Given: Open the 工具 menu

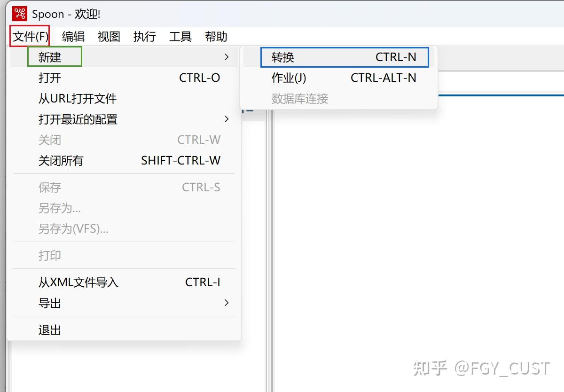Looking at the screenshot, I should 180,36.
